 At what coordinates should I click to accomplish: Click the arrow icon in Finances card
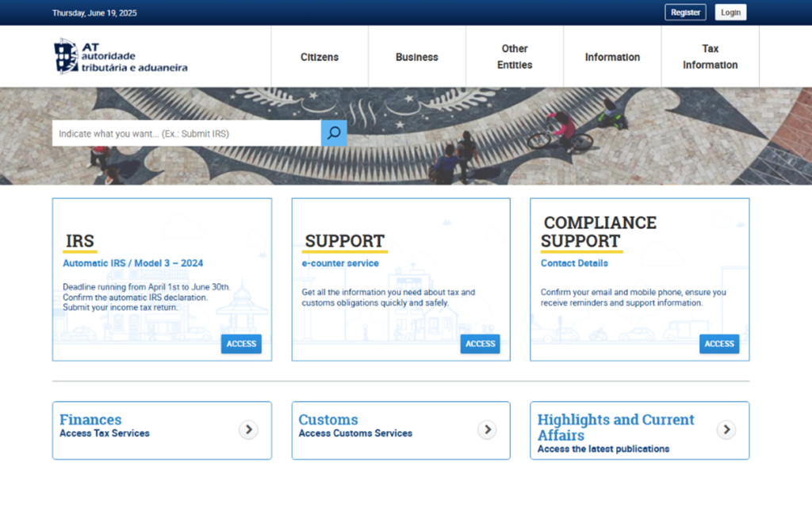tap(248, 430)
